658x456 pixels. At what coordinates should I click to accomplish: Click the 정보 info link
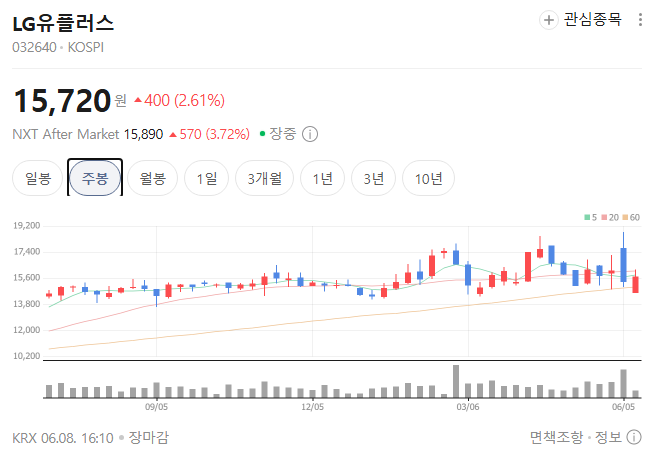click(608, 437)
